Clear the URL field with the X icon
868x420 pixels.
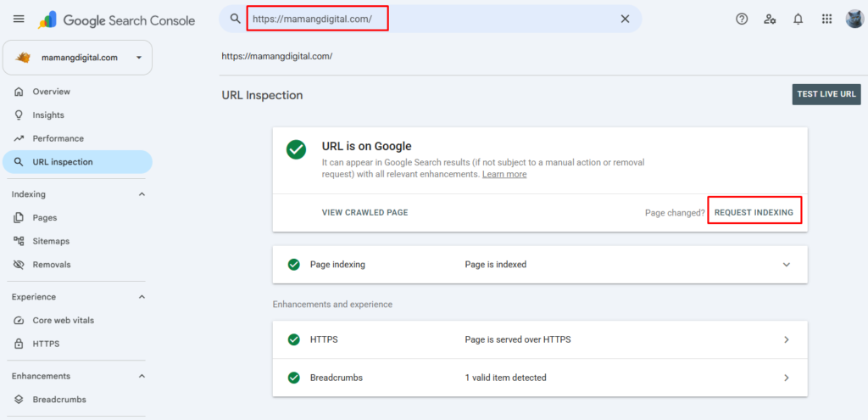coord(625,19)
